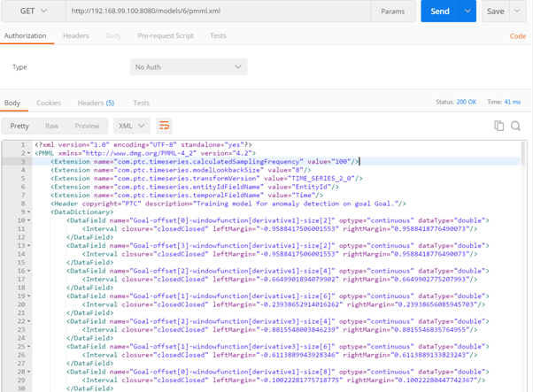Open the GET method dropdown
The height and width of the screenshot is (392, 533).
[34, 12]
